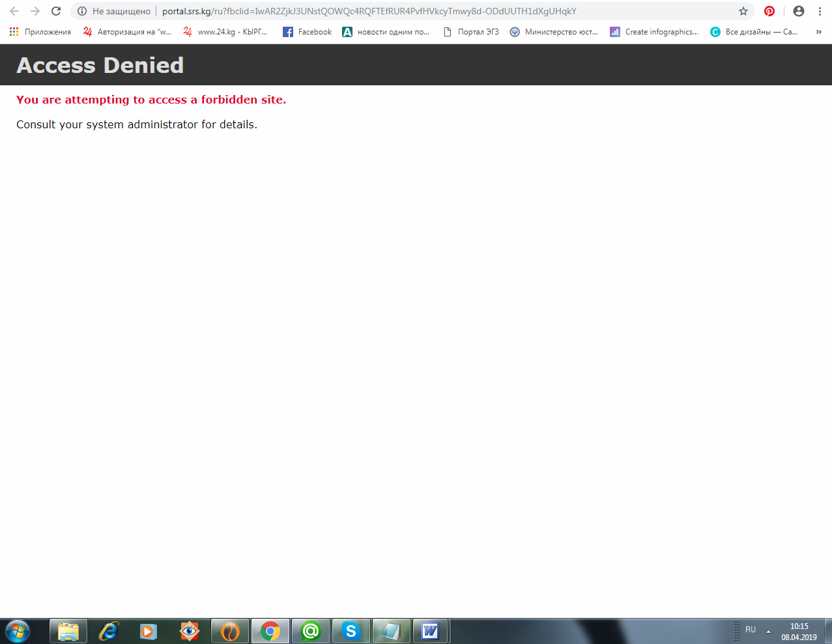Screen dimensions: 832x644
Task: Launch Internet Explorer from the taskbar
Action: pyautogui.click(x=109, y=631)
